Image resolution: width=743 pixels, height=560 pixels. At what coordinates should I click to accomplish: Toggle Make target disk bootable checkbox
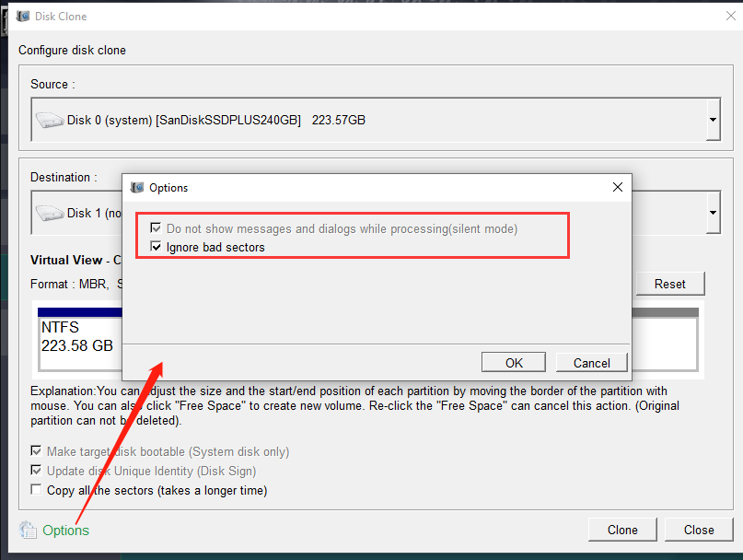click(37, 451)
